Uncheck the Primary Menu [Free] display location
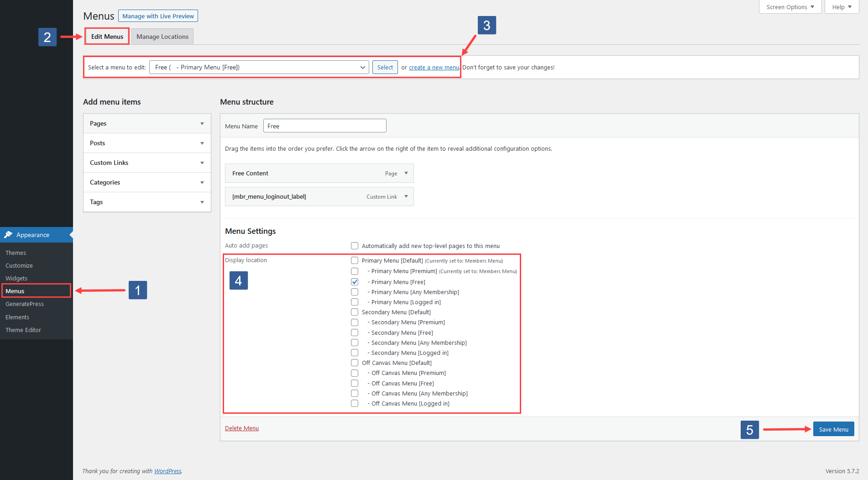Screen dimensions: 868x480 355,282
